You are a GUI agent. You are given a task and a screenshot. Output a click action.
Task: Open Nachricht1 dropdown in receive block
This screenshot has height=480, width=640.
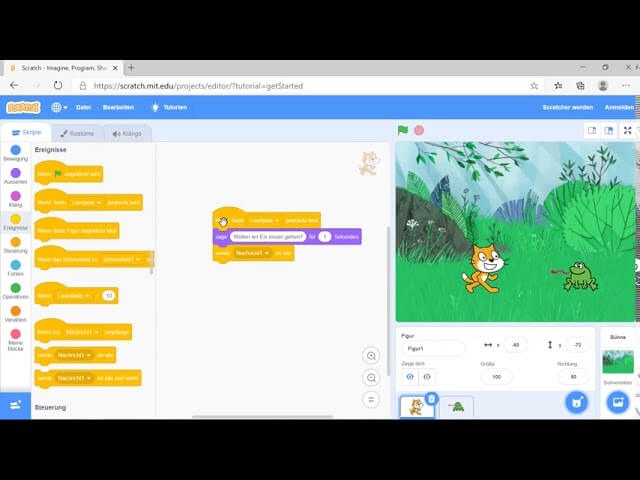point(82,332)
